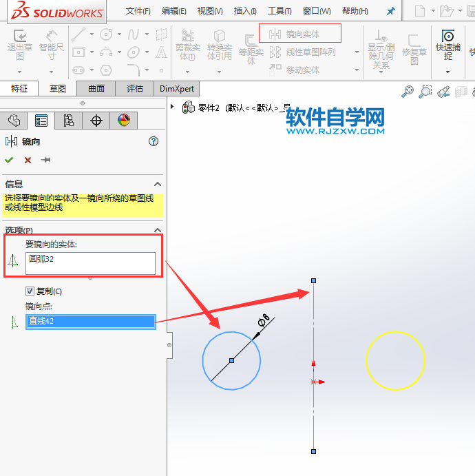Screen dimensions: 475x476
Task: Keep Mirror panel visible with pushpin
Action: coord(45,160)
